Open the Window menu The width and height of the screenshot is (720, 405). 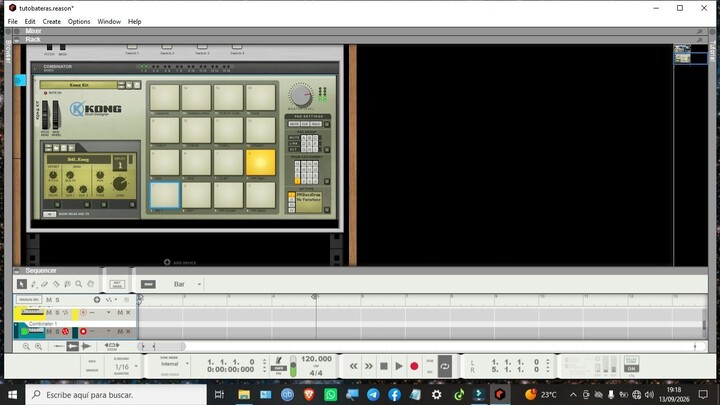click(109, 22)
